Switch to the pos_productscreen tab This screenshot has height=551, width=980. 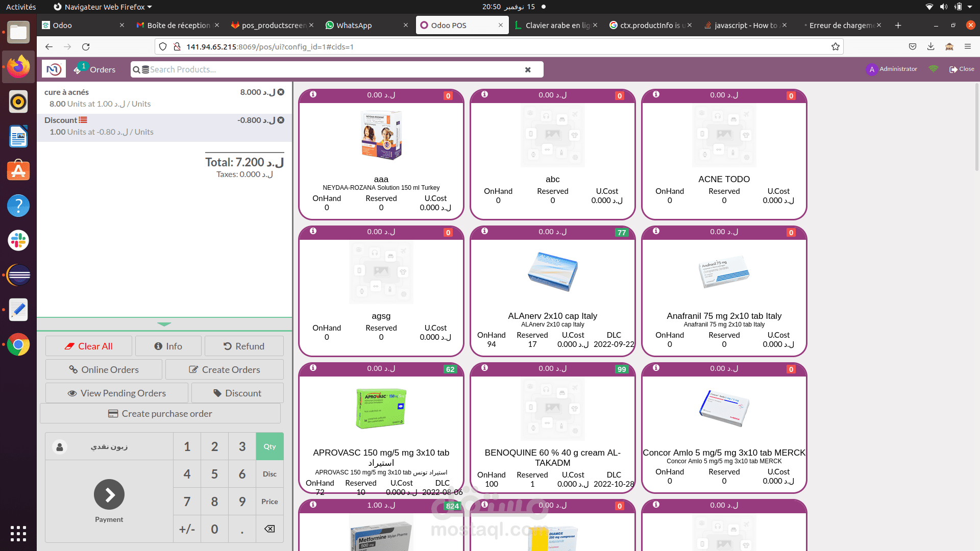[272, 25]
